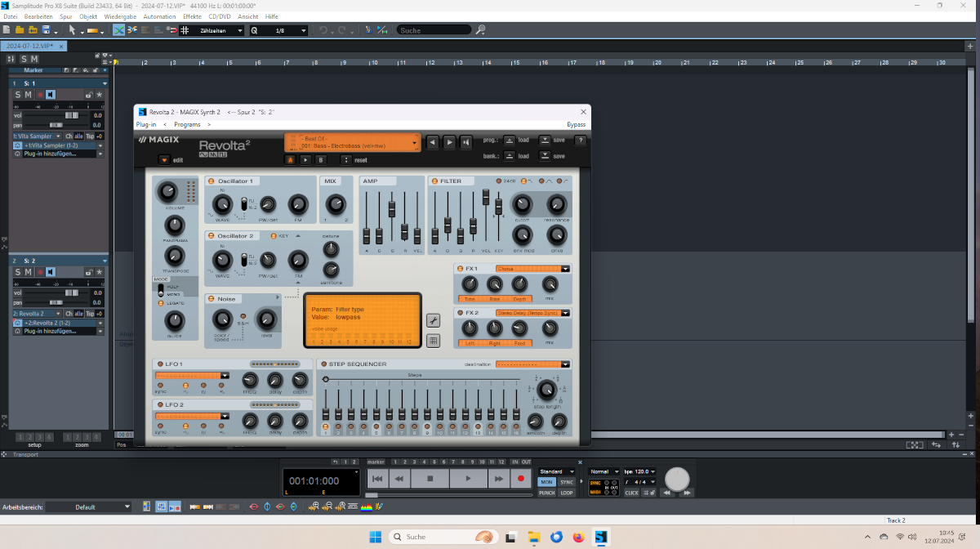Click the star icon on track 1
This screenshot has height=549, width=980.
(x=100, y=95)
